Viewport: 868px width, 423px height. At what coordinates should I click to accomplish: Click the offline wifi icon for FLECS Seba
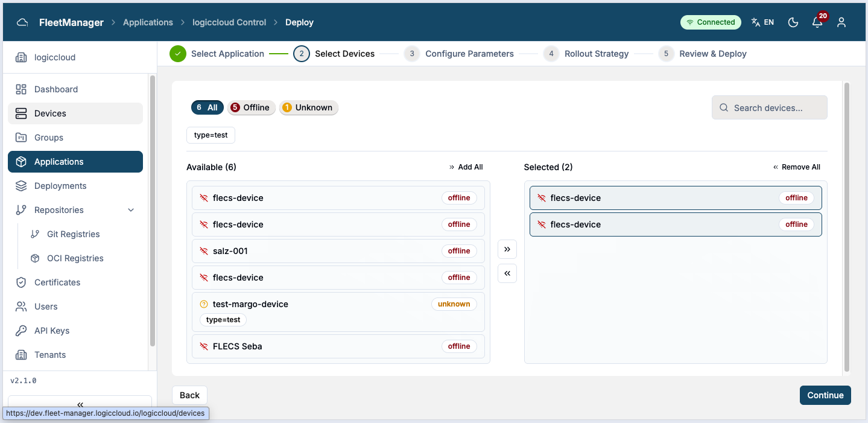tap(204, 346)
